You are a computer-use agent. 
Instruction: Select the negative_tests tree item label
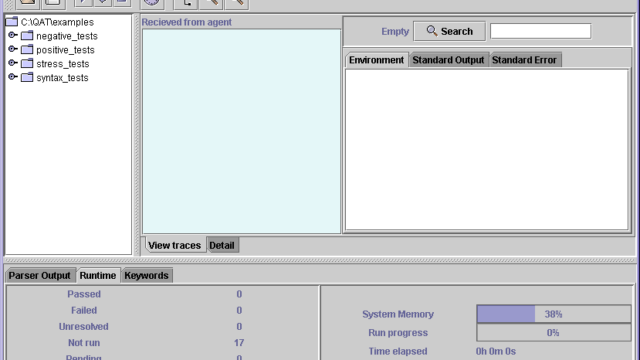coord(67,36)
